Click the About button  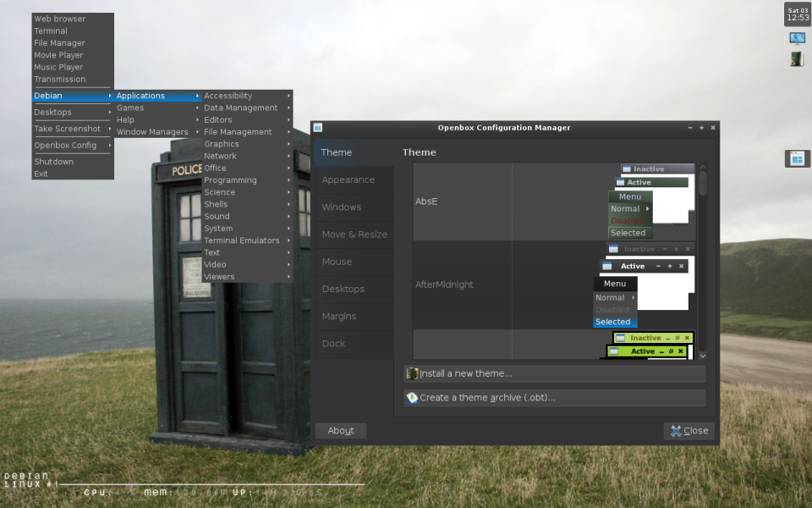(x=341, y=431)
